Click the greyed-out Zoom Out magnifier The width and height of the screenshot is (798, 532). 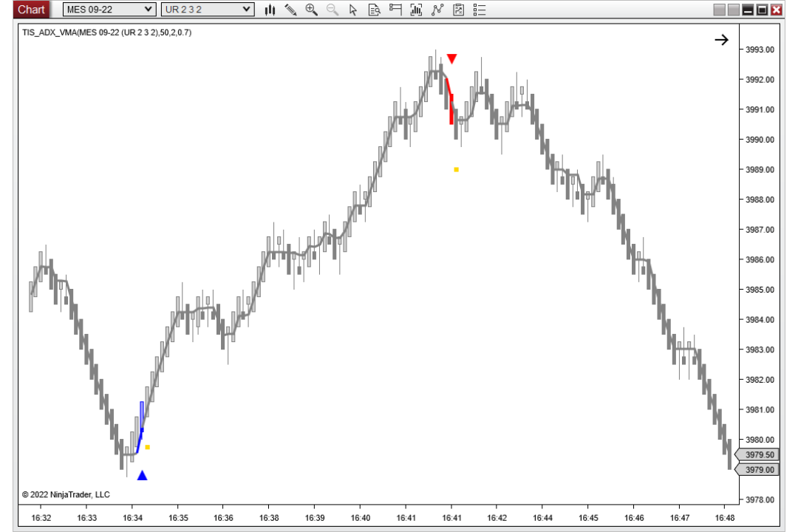[x=332, y=10]
